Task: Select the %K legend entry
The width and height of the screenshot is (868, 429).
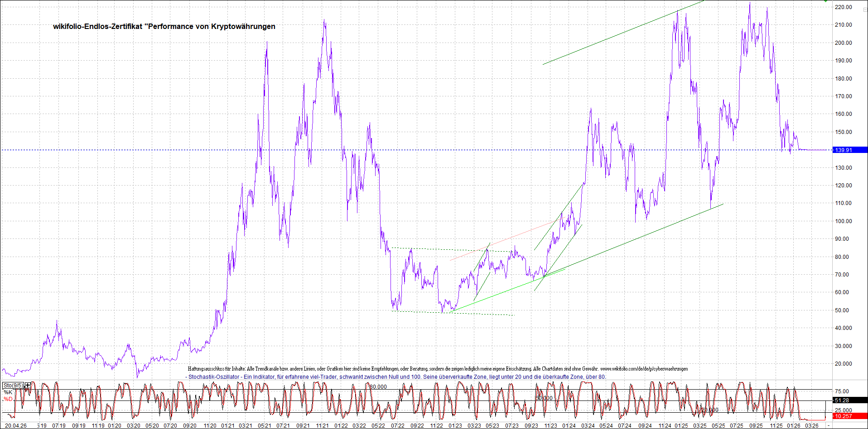Action: [x=8, y=392]
